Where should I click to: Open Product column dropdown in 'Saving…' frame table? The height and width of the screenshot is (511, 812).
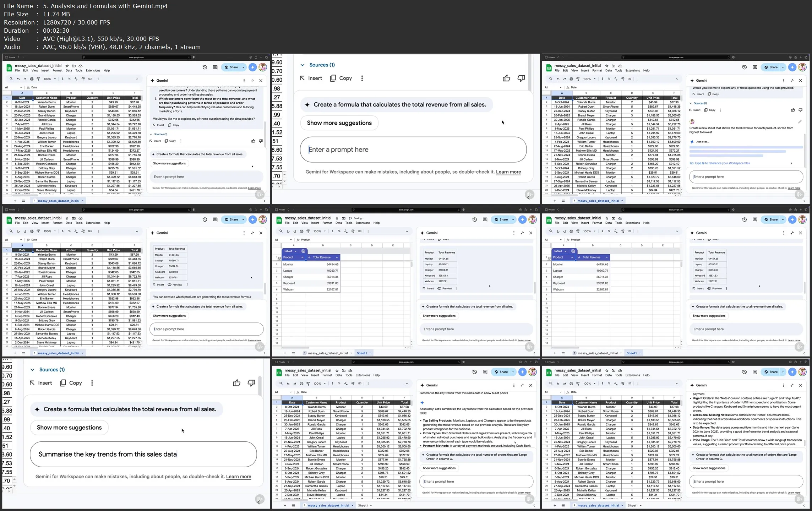(302, 257)
